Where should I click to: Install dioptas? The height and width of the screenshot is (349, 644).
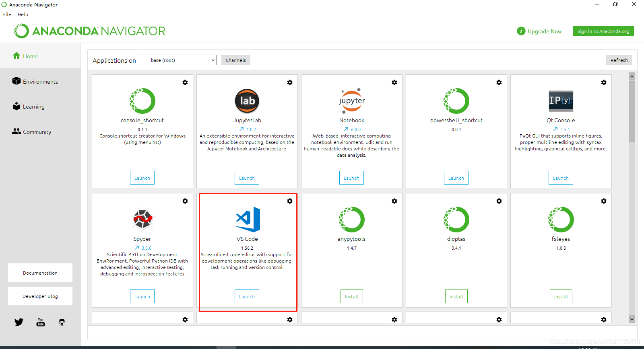(456, 296)
